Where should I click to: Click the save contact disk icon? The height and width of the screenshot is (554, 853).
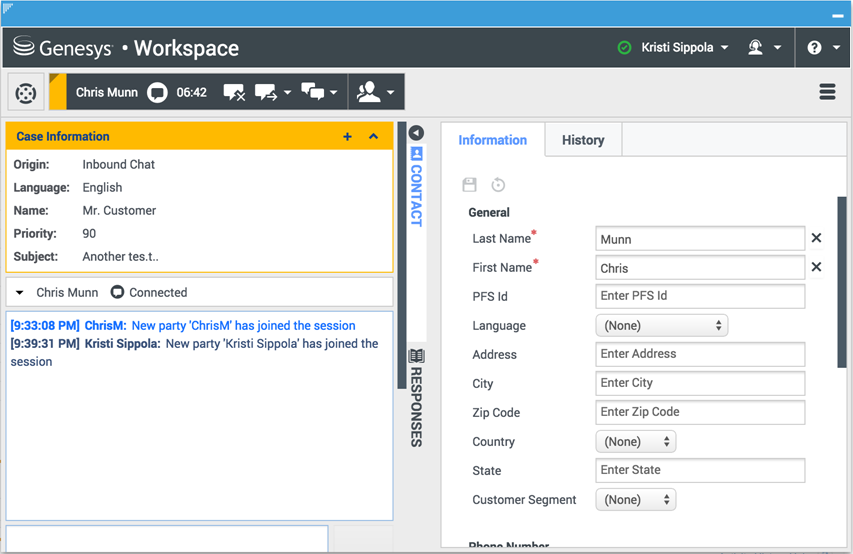(x=469, y=185)
